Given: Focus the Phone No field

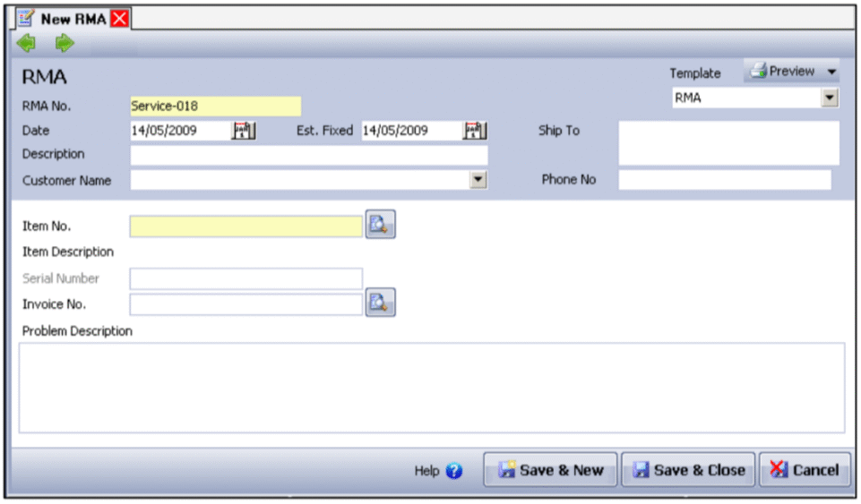Looking at the screenshot, I should (x=725, y=179).
